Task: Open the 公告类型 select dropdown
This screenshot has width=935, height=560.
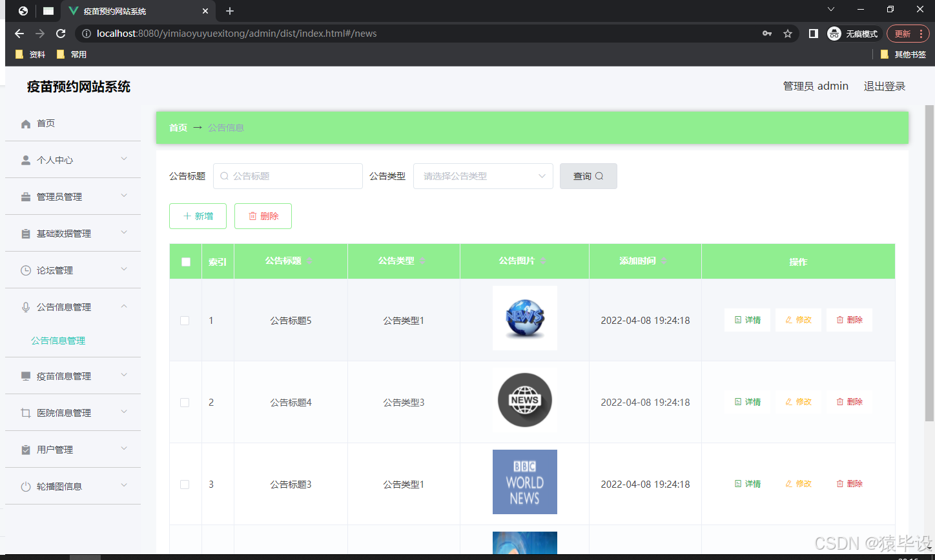Action: pyautogui.click(x=483, y=176)
